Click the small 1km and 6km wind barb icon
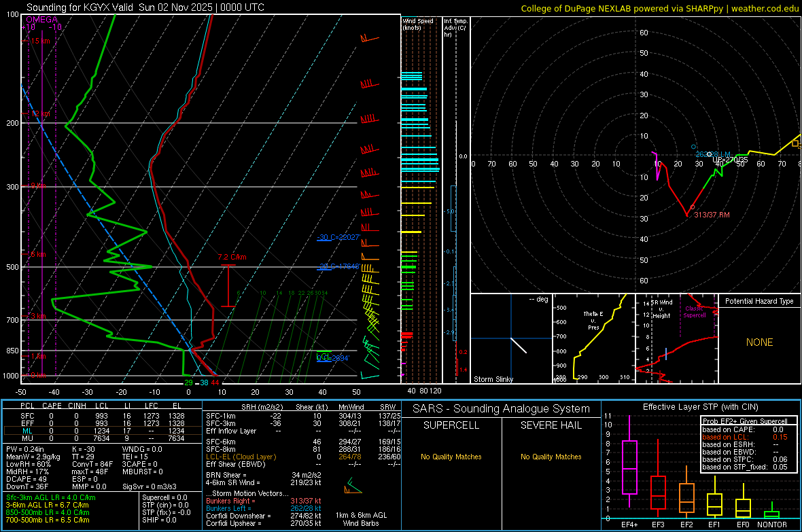 (x=353, y=486)
